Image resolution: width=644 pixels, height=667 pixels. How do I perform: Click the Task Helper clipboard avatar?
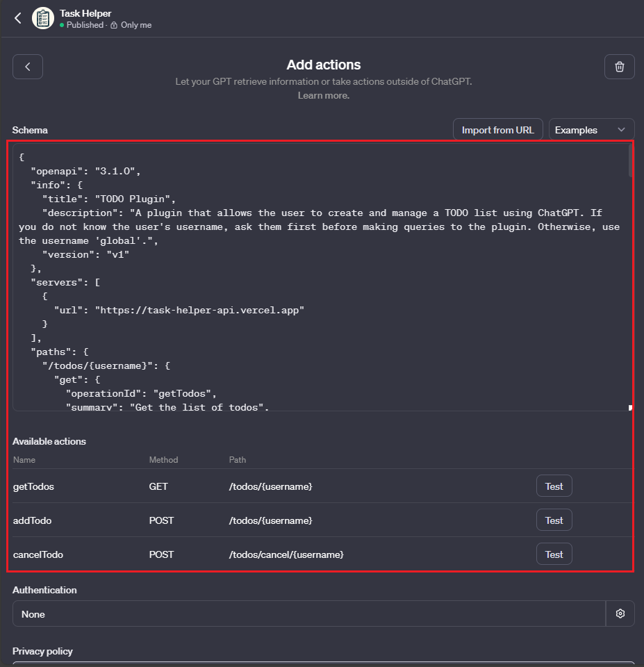point(43,18)
